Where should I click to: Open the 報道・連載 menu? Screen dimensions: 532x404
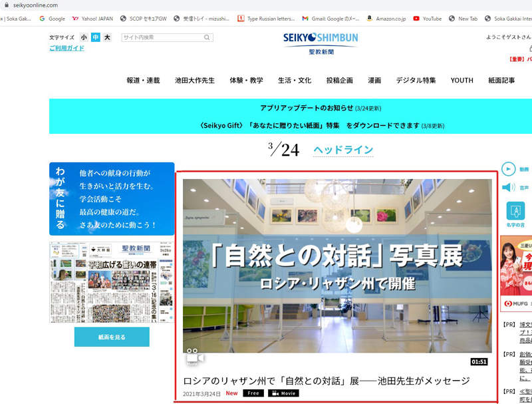(143, 81)
